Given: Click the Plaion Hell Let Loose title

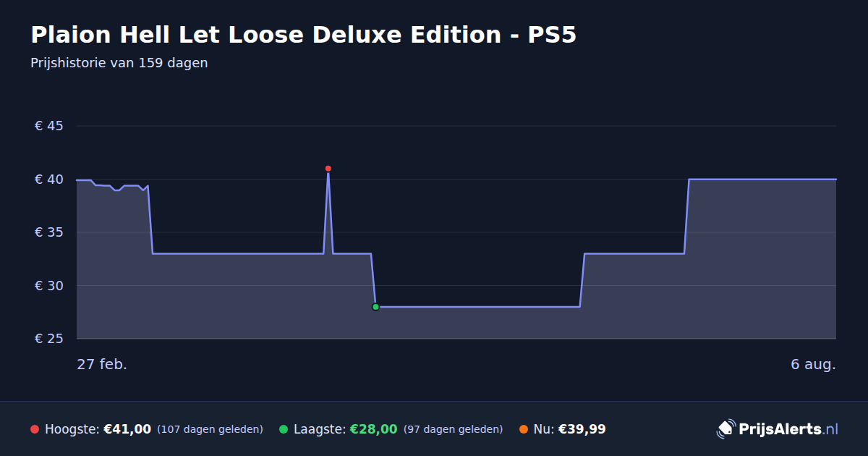Looking at the screenshot, I should pos(303,35).
